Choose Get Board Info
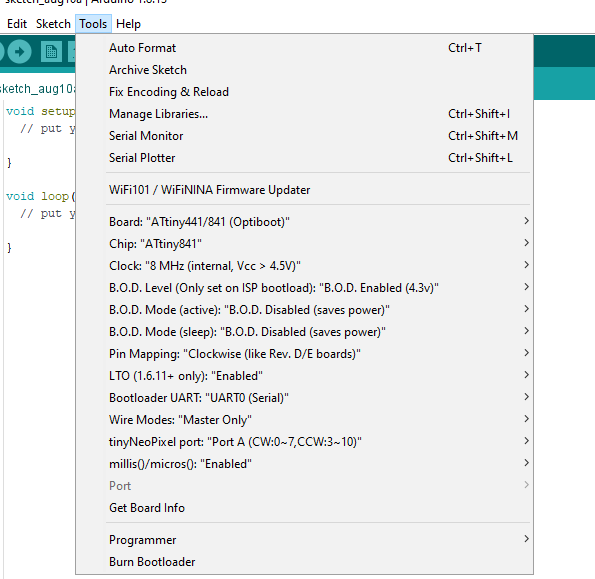This screenshot has height=579, width=595. (304, 508)
